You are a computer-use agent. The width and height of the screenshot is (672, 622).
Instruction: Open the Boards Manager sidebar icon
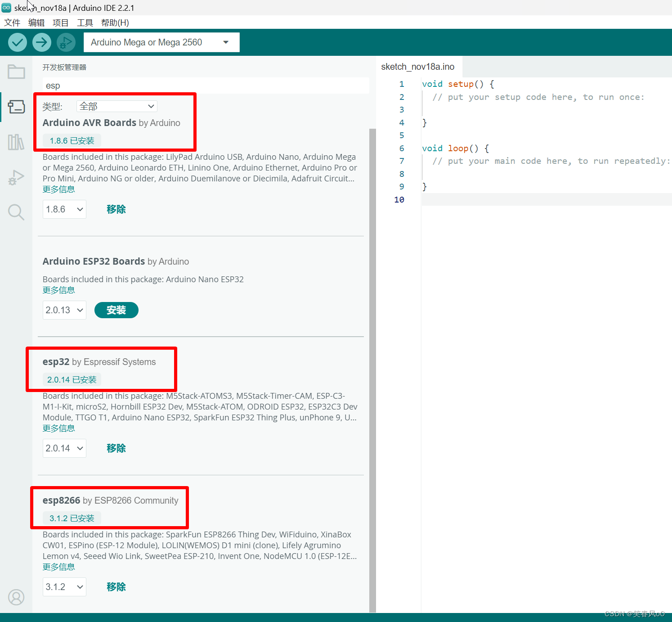pyautogui.click(x=16, y=107)
